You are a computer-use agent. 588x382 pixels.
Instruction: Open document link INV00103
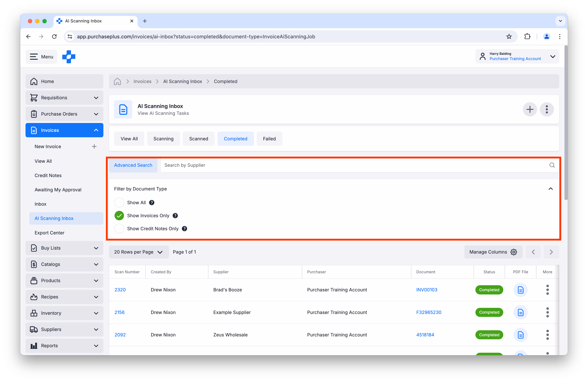[x=427, y=290]
